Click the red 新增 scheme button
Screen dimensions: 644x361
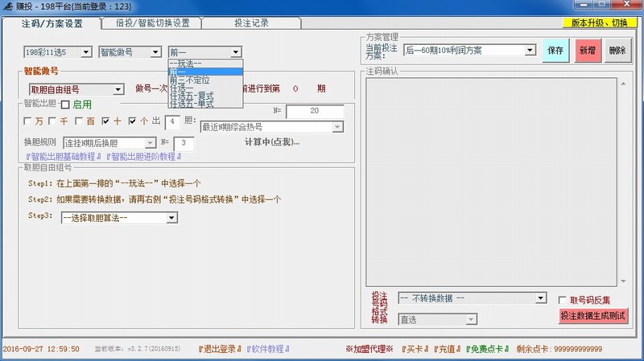pyautogui.click(x=587, y=50)
